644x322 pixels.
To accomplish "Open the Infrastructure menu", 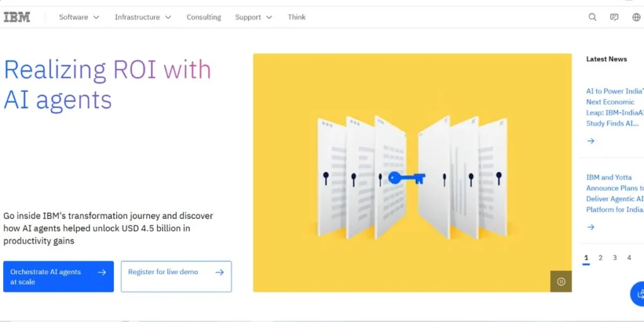I will tap(143, 17).
